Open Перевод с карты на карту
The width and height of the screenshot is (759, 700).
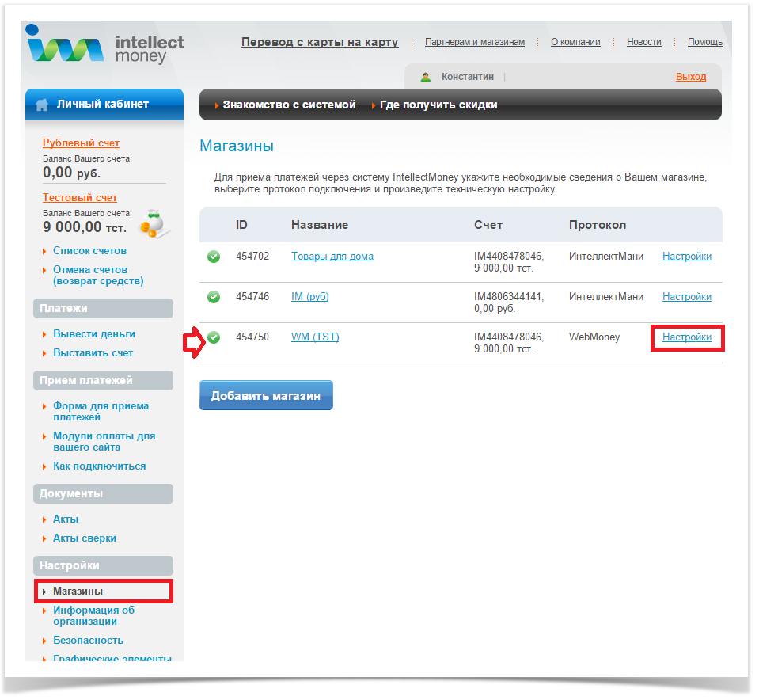tap(320, 42)
